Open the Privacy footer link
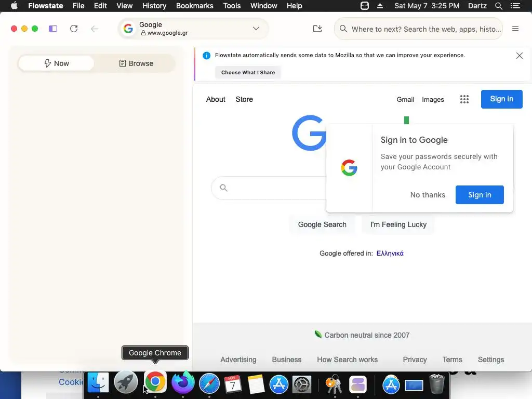The height and width of the screenshot is (399, 532). click(x=415, y=360)
